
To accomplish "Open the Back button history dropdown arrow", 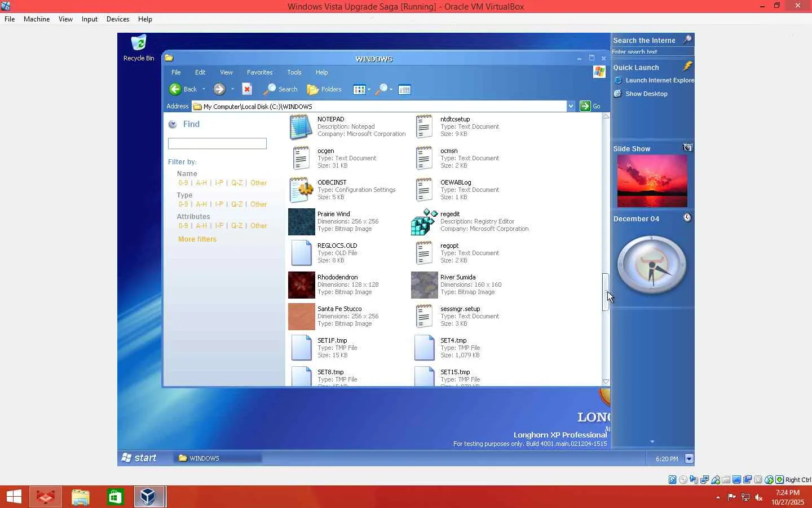I will pyautogui.click(x=204, y=89).
